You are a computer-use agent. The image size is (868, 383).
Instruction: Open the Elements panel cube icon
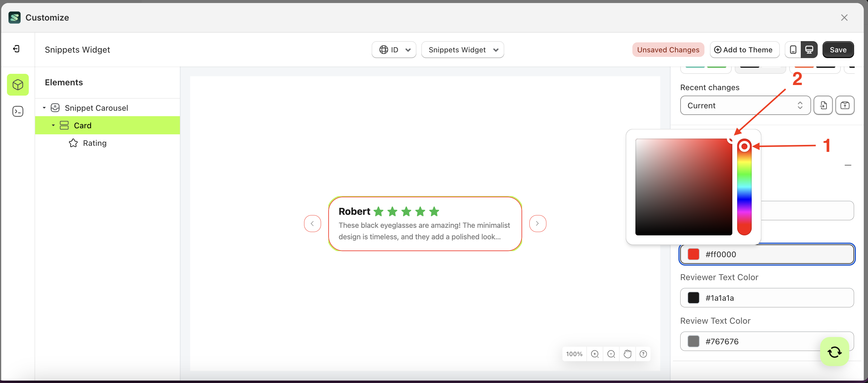(x=18, y=84)
